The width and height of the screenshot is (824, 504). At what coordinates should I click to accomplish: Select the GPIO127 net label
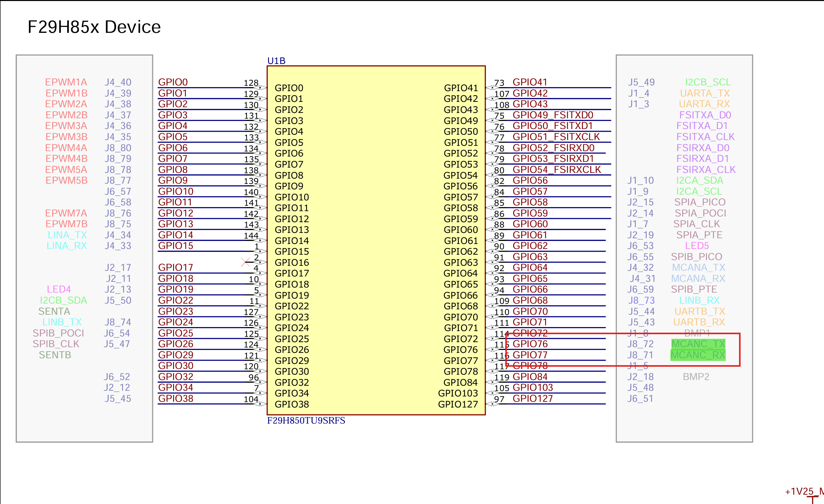tap(533, 398)
